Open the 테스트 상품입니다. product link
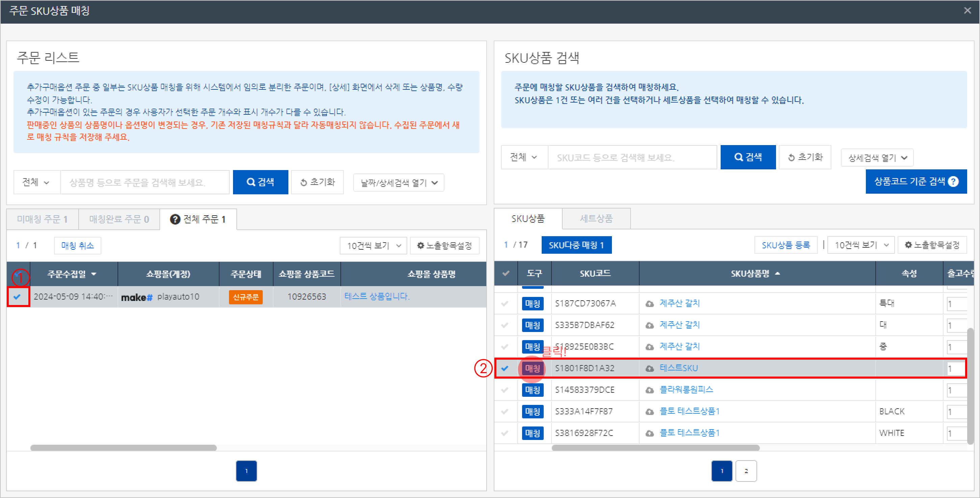 point(377,296)
